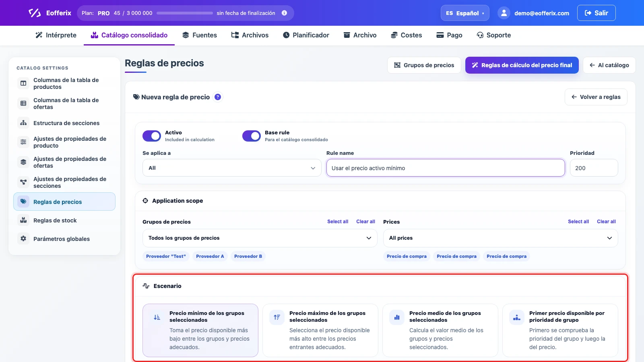Click the minimum price sort-down icon
Image resolution: width=644 pixels, height=362 pixels.
pyautogui.click(x=157, y=317)
